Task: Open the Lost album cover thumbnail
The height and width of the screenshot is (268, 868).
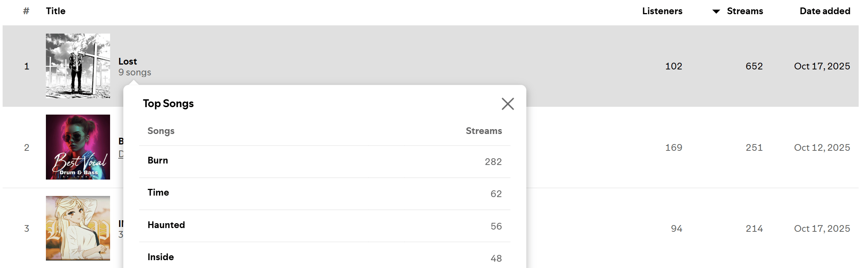Action: (x=78, y=66)
